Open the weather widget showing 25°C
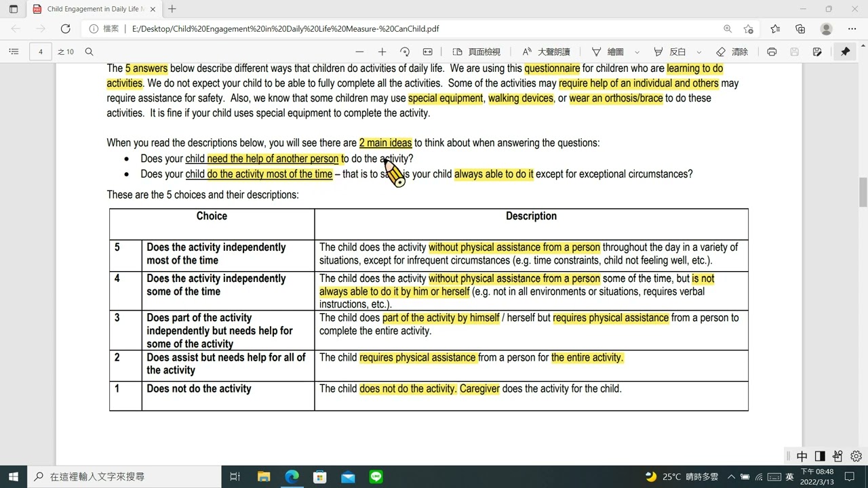Viewport: 868px width, 488px height. 682,476
